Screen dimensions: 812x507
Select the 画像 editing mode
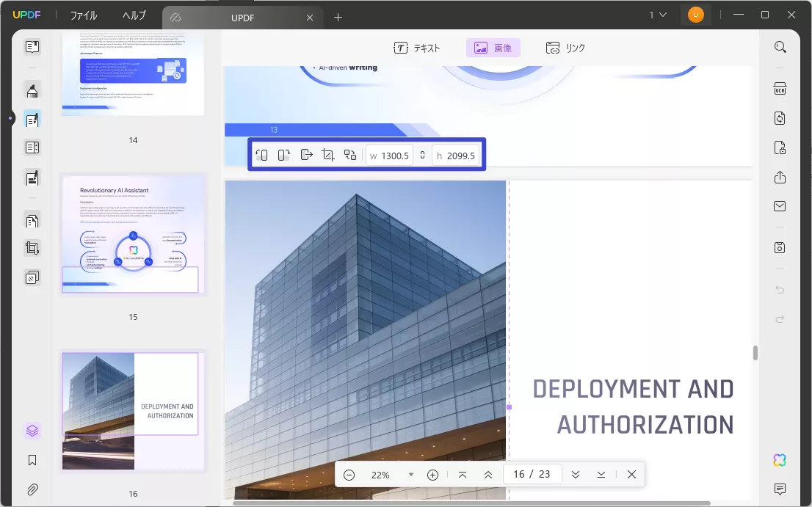point(493,48)
